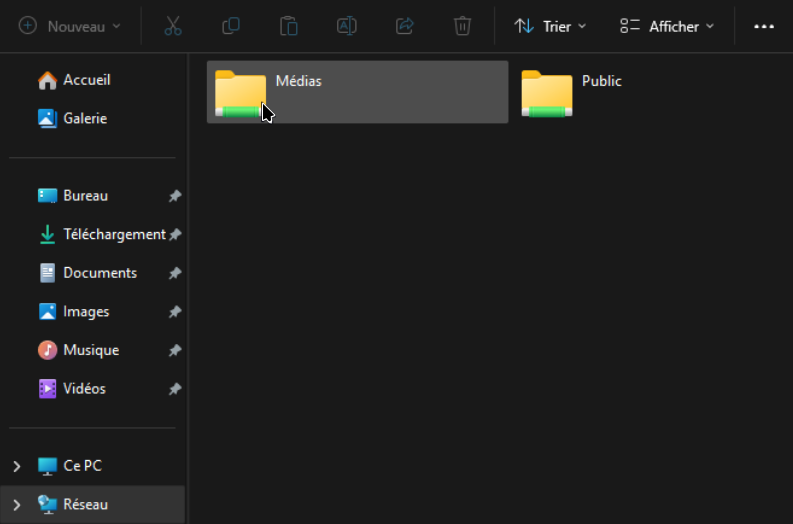This screenshot has width=793, height=524.
Task: Unpin Téléchargement using its pin icon
Action: point(175,235)
